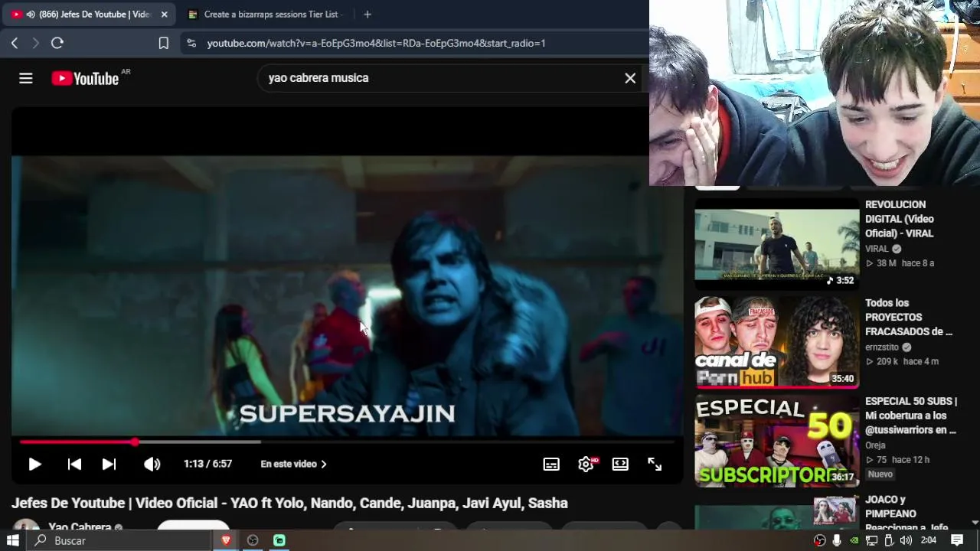Open Brave browser from the taskbar
Image resolution: width=980 pixels, height=551 pixels.
(x=226, y=540)
